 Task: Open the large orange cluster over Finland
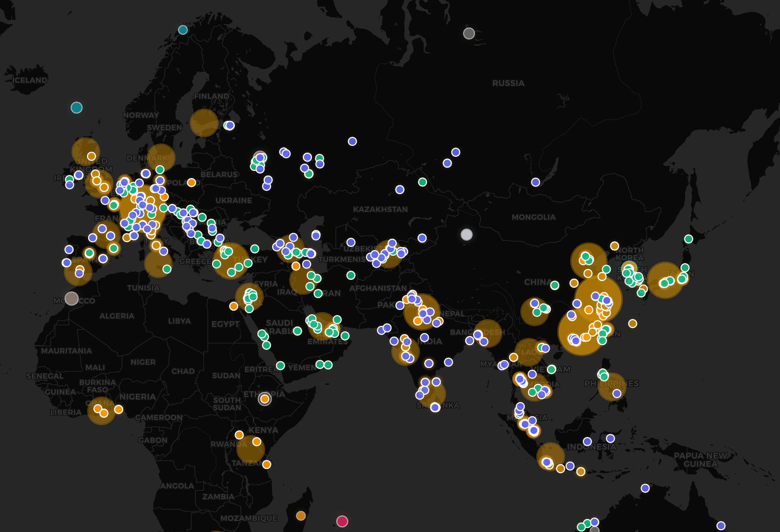(x=204, y=123)
